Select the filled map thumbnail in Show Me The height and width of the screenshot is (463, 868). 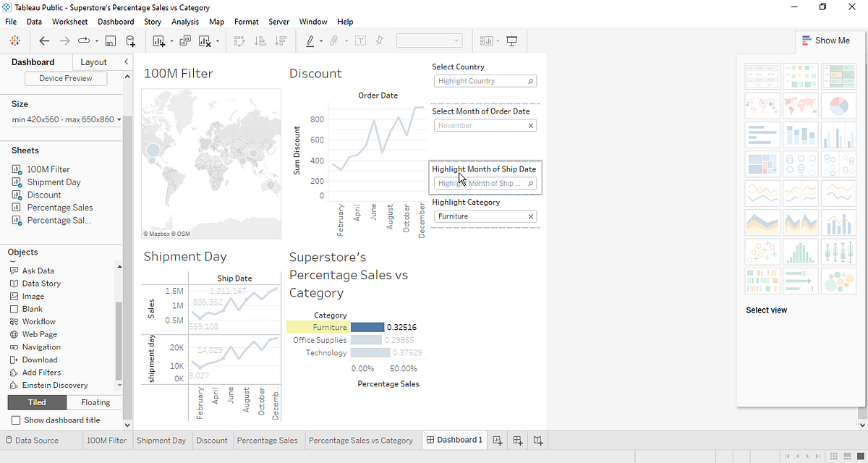(800, 106)
